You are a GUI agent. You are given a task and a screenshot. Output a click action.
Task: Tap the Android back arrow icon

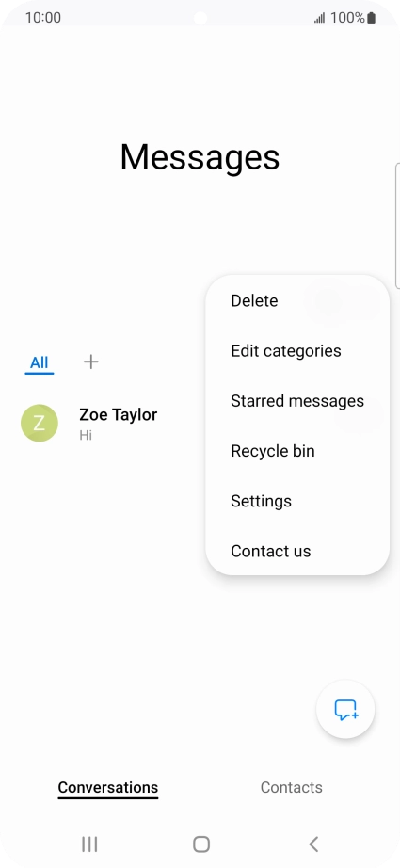click(x=313, y=844)
